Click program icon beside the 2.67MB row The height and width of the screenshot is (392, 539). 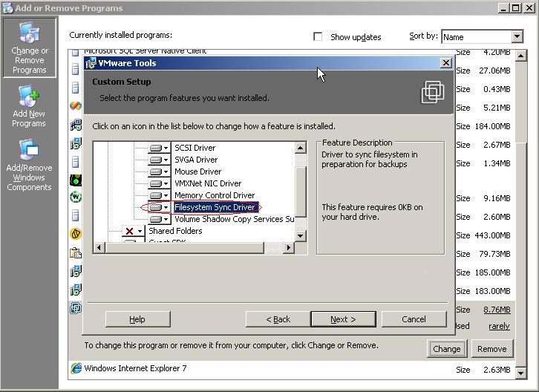tap(76, 143)
